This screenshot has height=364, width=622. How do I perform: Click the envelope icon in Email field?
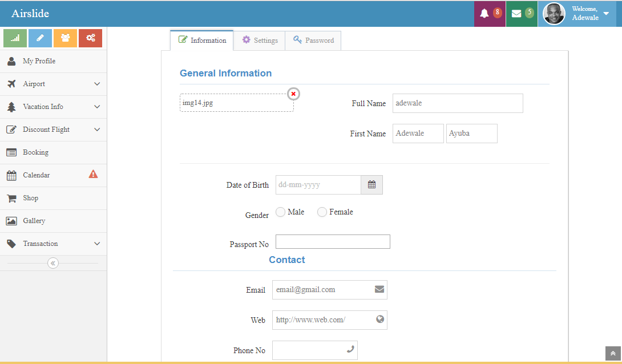pyautogui.click(x=379, y=289)
